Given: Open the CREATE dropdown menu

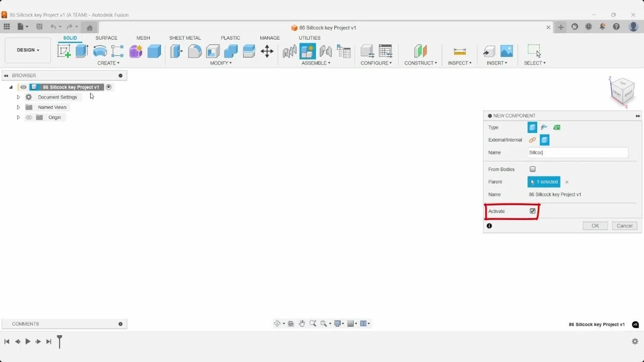Looking at the screenshot, I should 108,63.
